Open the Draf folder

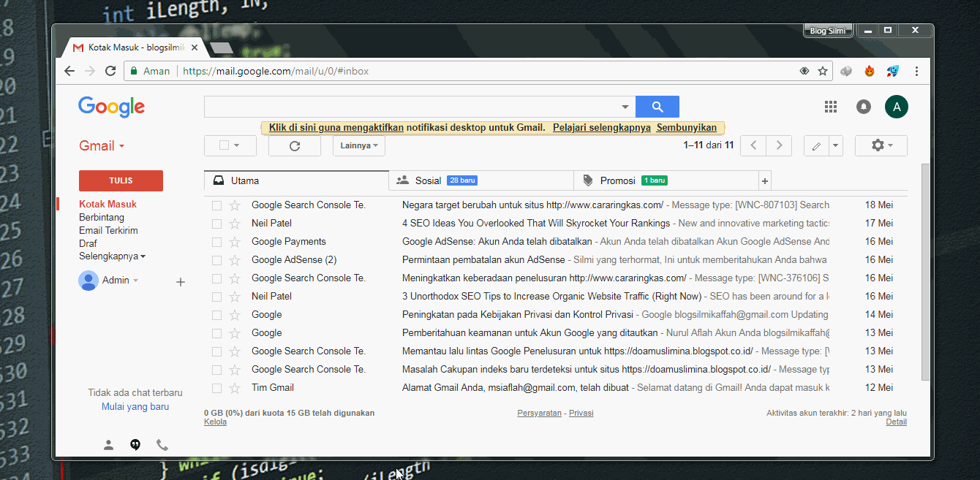tap(88, 244)
